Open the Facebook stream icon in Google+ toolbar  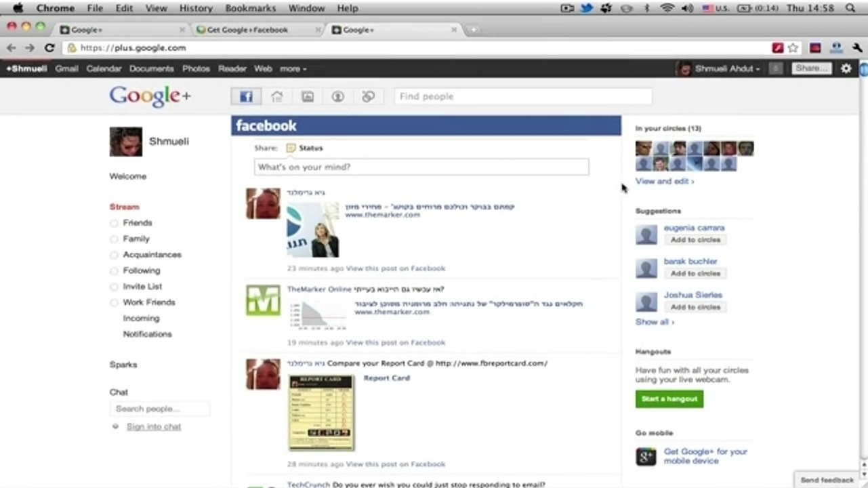246,96
